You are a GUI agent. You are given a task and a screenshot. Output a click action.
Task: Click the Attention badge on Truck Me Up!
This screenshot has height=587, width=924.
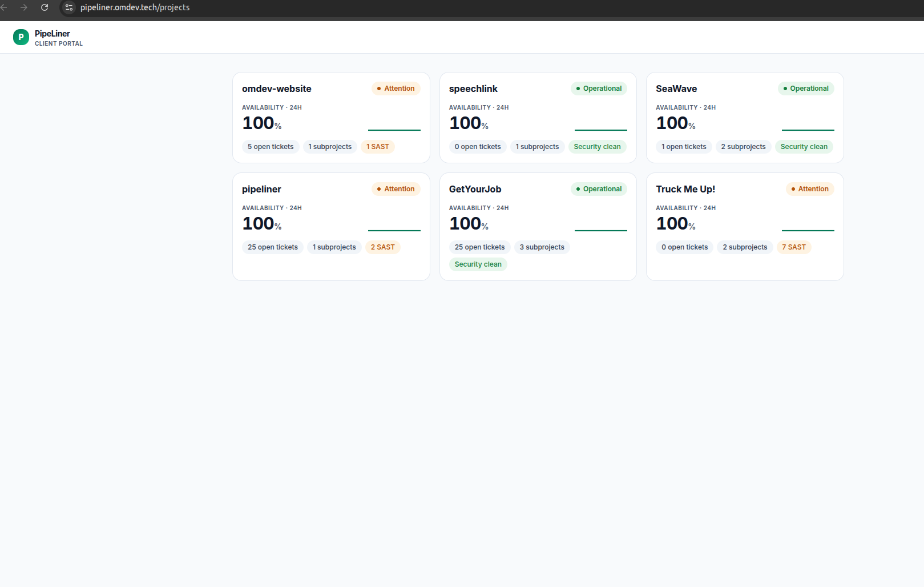click(x=810, y=189)
